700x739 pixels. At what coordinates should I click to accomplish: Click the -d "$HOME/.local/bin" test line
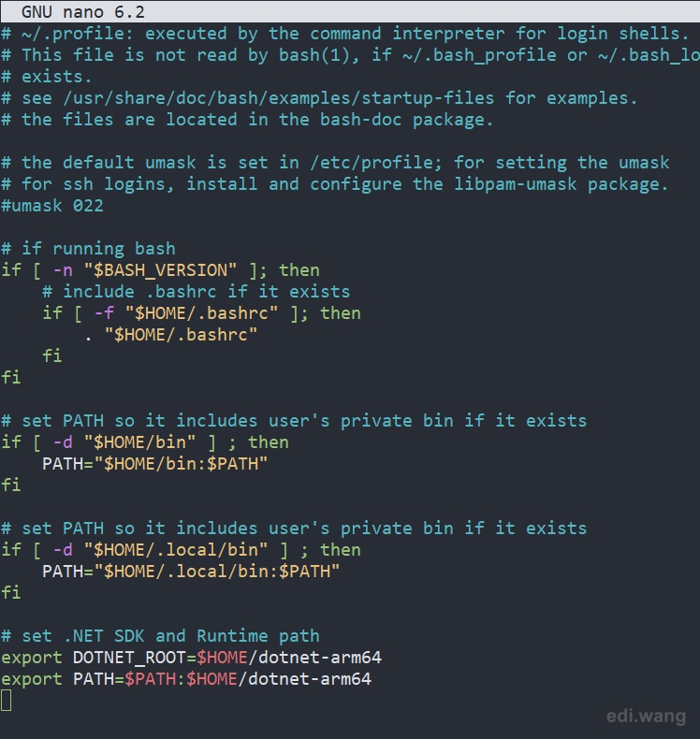[181, 549]
